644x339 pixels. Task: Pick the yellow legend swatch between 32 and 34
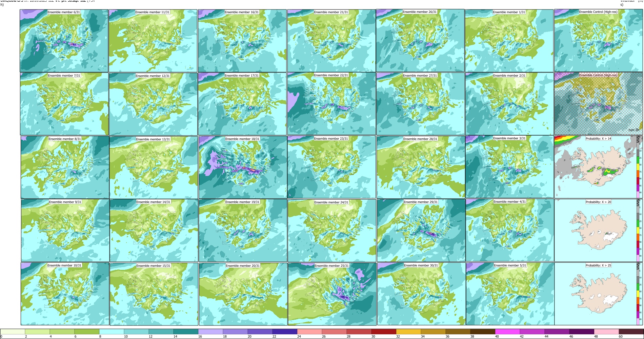pyautogui.click(x=408, y=332)
